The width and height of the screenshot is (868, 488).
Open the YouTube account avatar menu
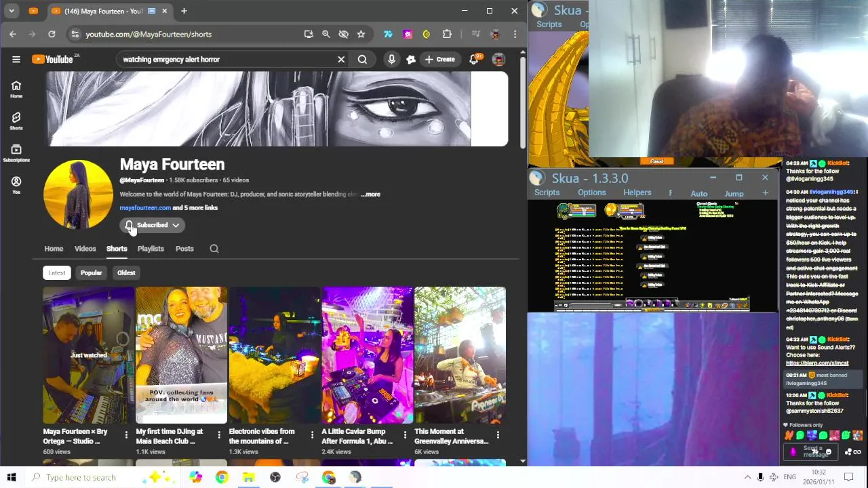498,59
